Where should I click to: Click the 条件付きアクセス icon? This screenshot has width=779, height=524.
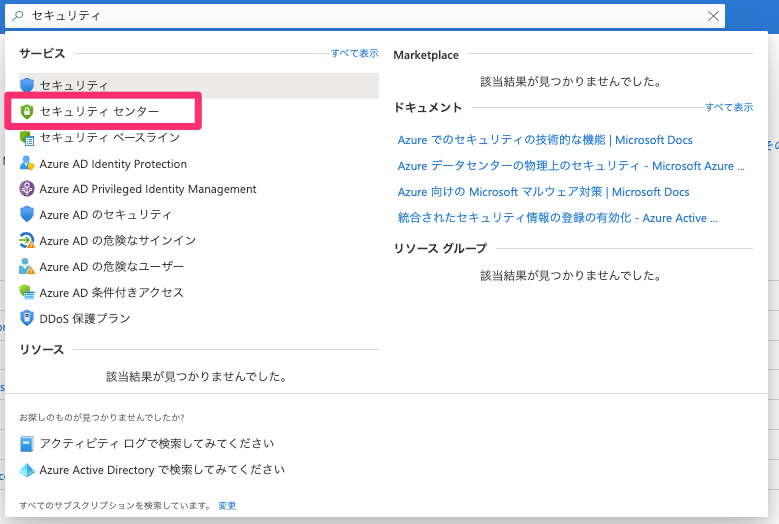pyautogui.click(x=27, y=292)
